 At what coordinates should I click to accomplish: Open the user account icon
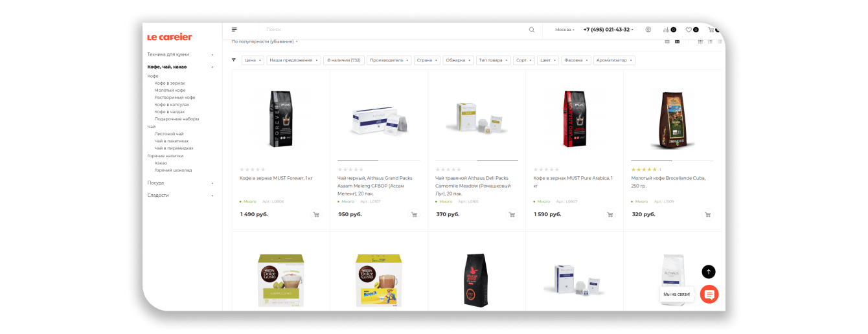click(x=648, y=30)
